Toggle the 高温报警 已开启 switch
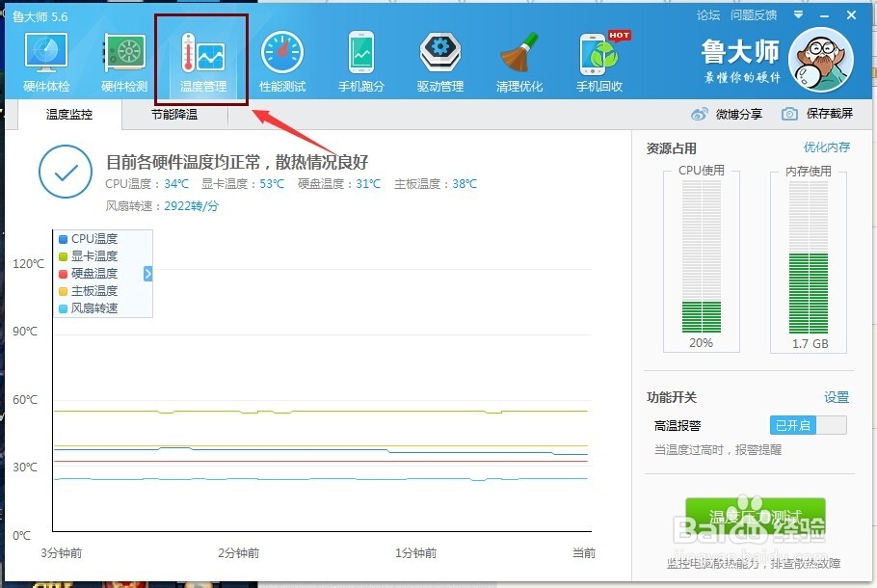The image size is (877, 588). click(809, 425)
